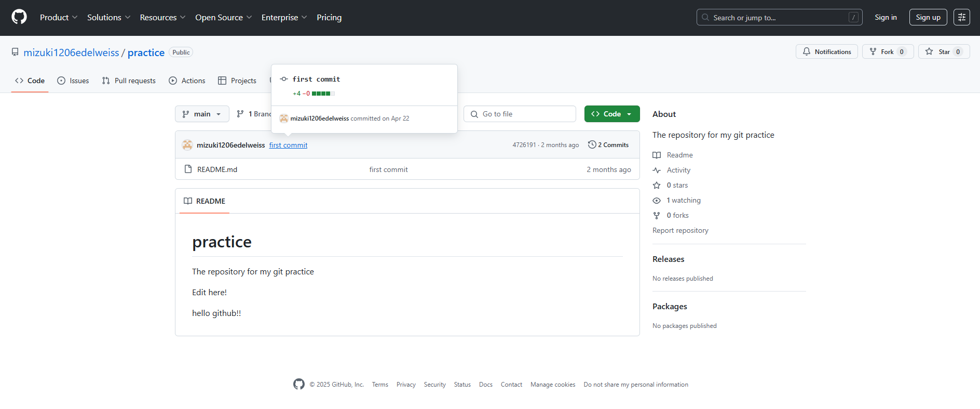View the 2 Commits history
The width and height of the screenshot is (980, 409).
[608, 145]
